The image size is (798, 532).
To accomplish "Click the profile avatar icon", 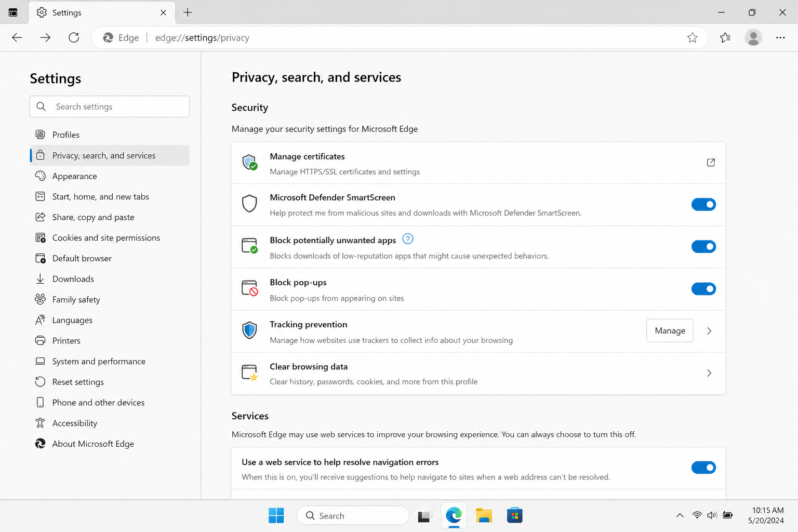I will click(x=753, y=37).
